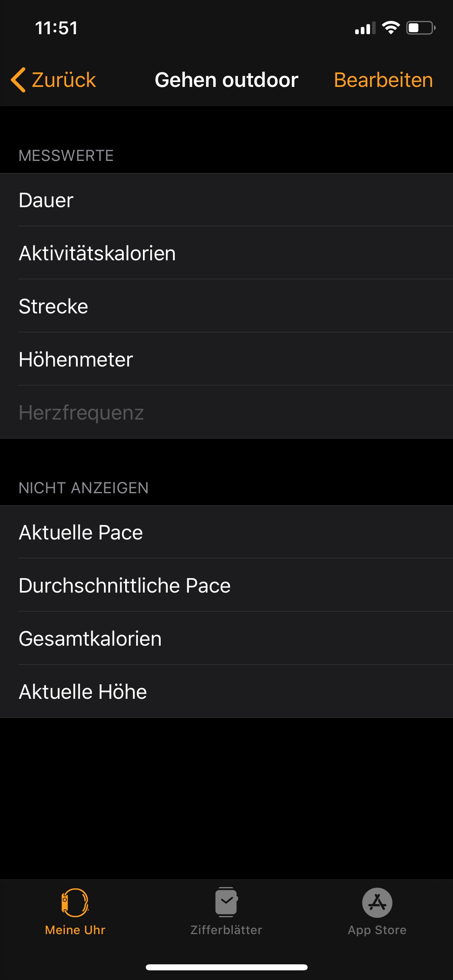Tap the back chevron icon
Screen dimensions: 453x980
coord(19,80)
